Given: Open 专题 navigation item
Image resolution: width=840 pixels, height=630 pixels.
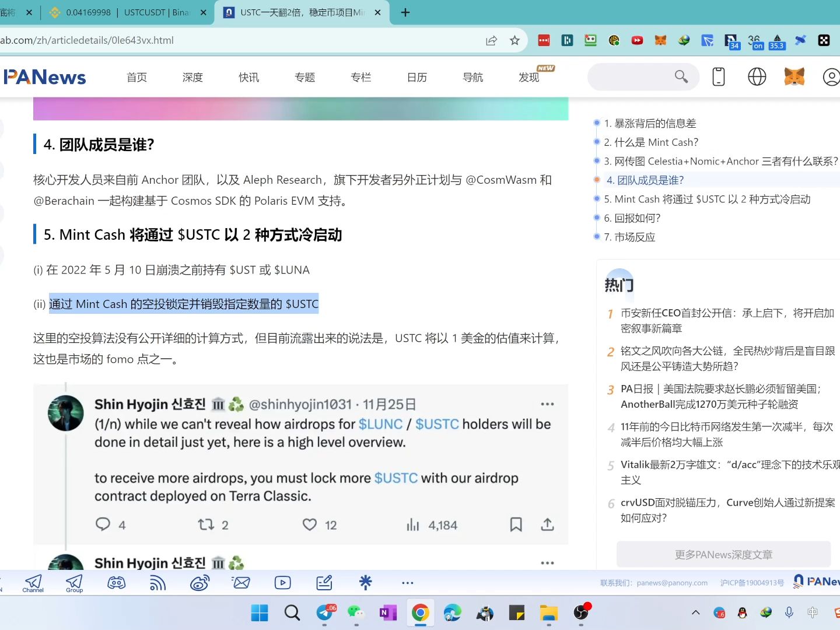Looking at the screenshot, I should [x=304, y=77].
